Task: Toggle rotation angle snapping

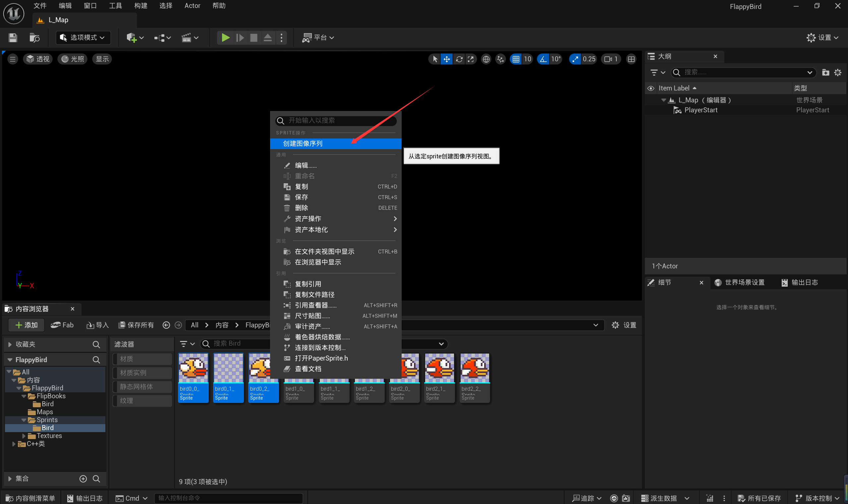Action: point(543,59)
